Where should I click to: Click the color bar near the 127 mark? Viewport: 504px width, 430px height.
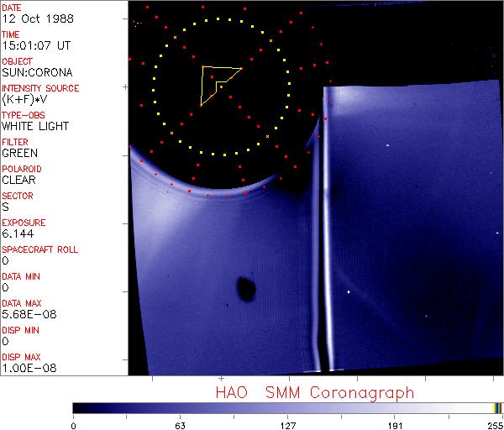coord(287,407)
